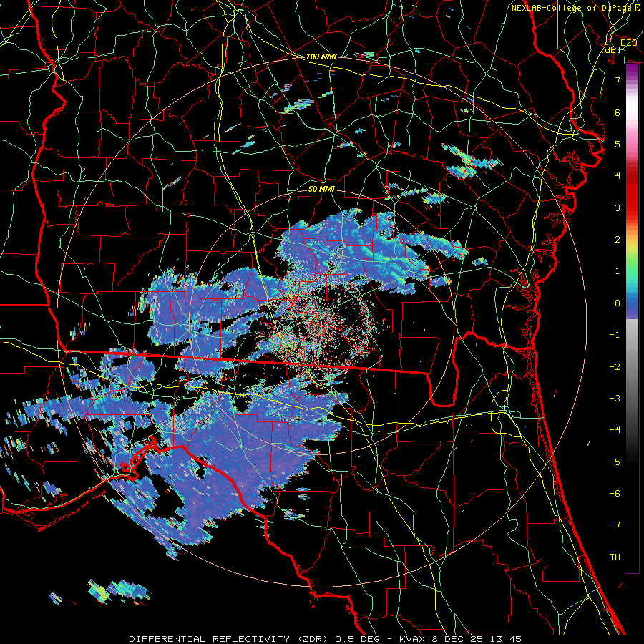Click the -5 value on the scale
This screenshot has width=644, height=644.
(615, 462)
